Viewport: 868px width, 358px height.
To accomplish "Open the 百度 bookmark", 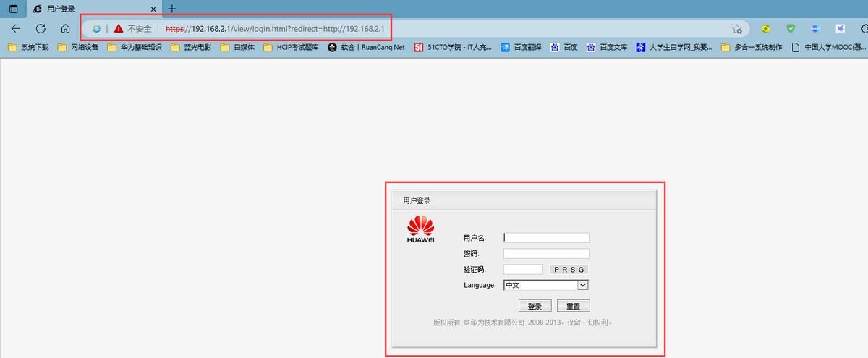I will (563, 47).
